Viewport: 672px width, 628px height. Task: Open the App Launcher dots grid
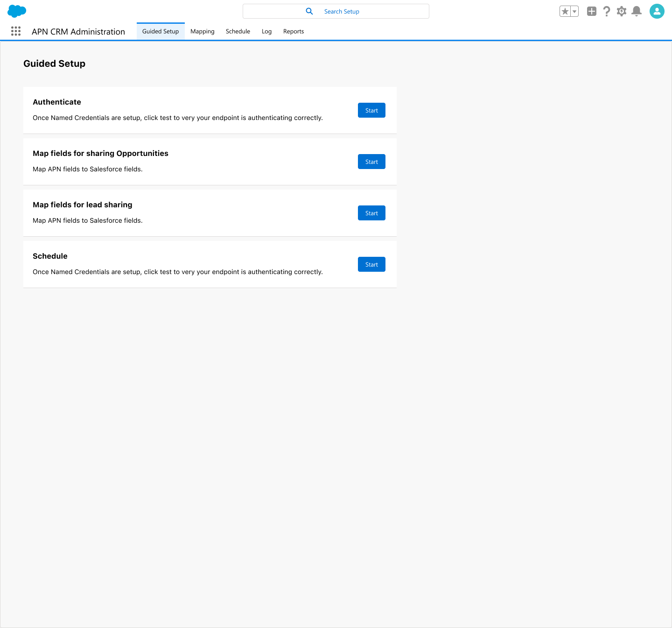(16, 31)
